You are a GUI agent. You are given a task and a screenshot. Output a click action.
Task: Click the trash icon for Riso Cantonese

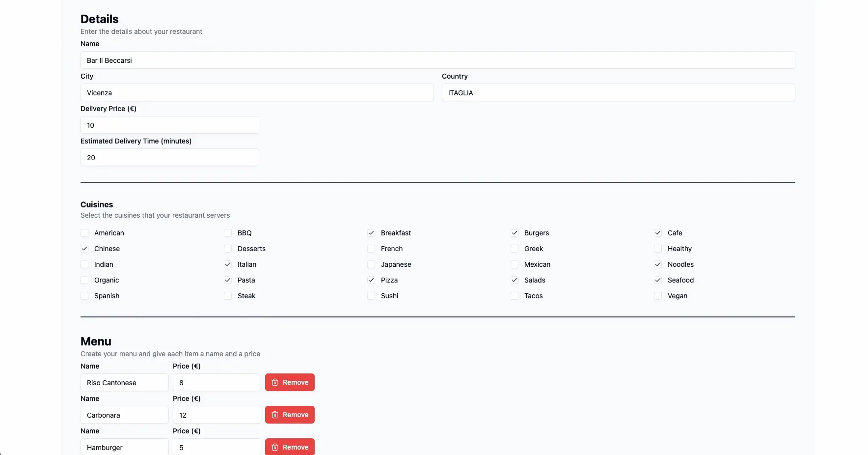click(x=274, y=382)
